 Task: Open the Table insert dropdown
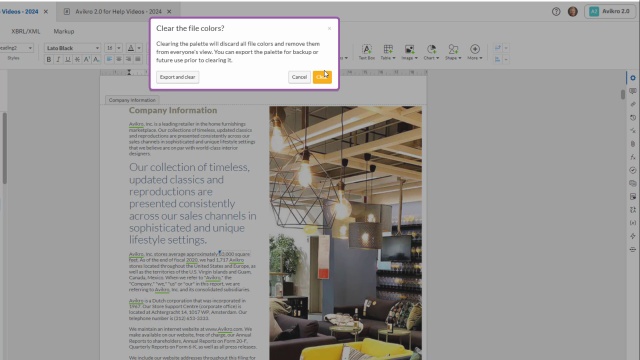(388, 52)
